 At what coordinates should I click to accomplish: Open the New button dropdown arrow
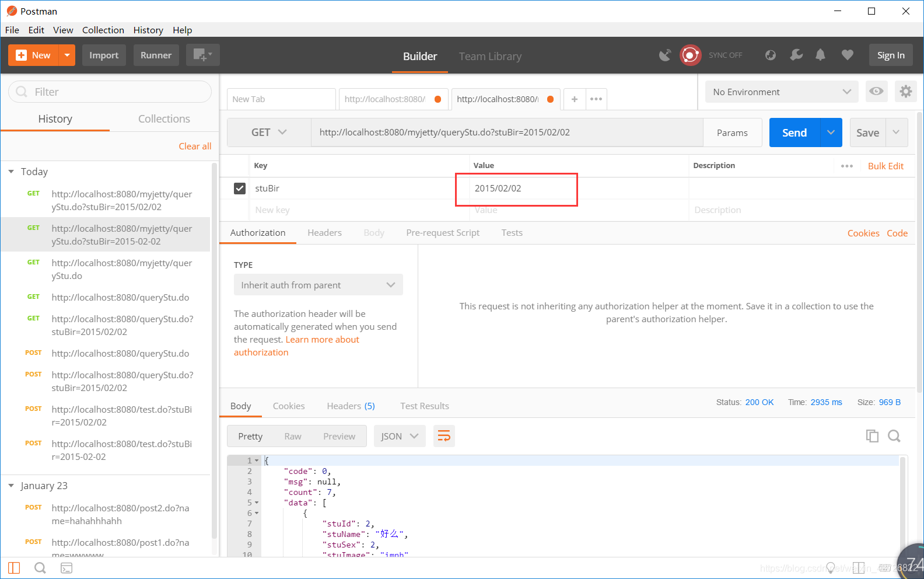[67, 55]
